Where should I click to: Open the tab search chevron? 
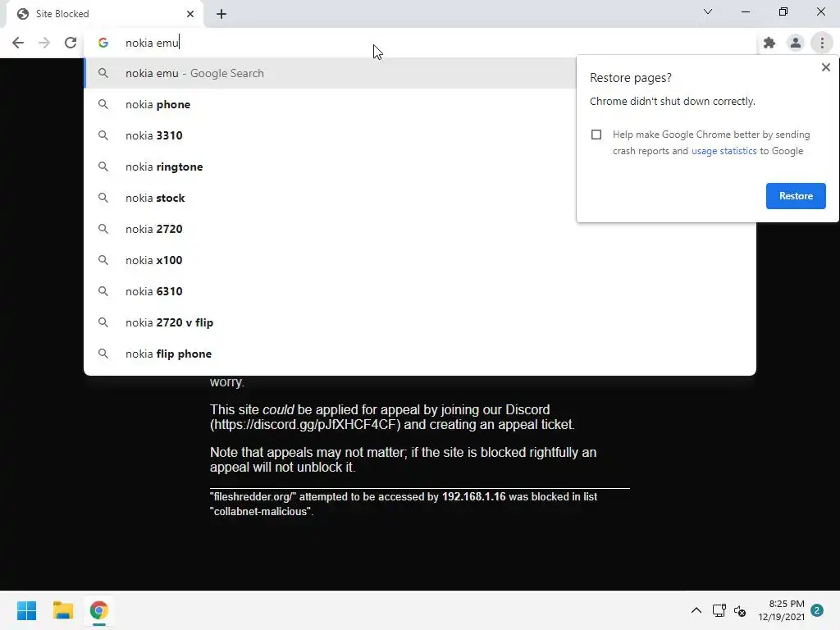(x=708, y=11)
